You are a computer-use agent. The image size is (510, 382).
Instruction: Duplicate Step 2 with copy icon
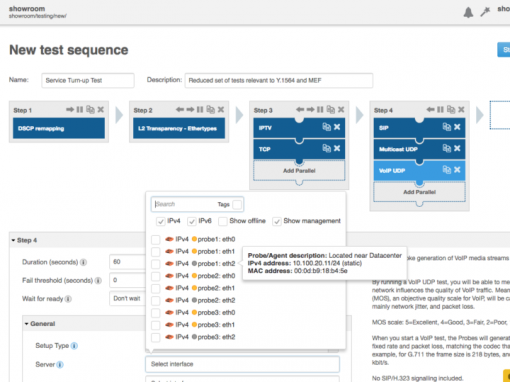coord(210,109)
